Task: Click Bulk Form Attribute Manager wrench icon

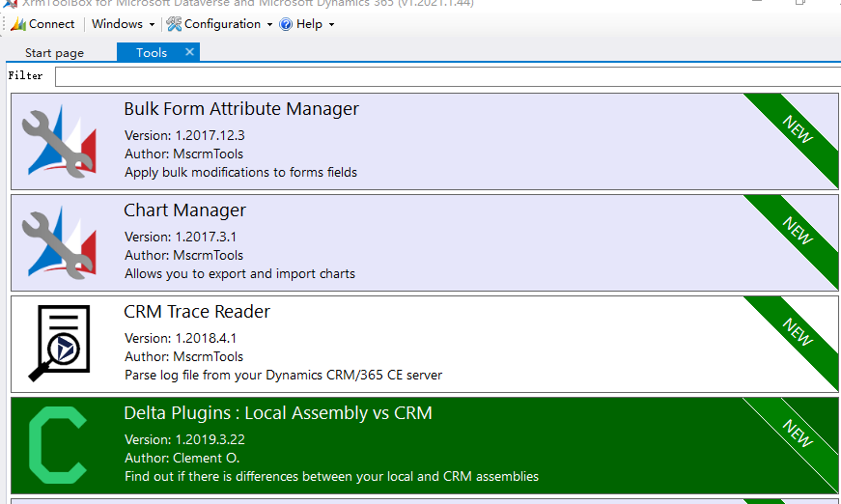Action: [59, 141]
